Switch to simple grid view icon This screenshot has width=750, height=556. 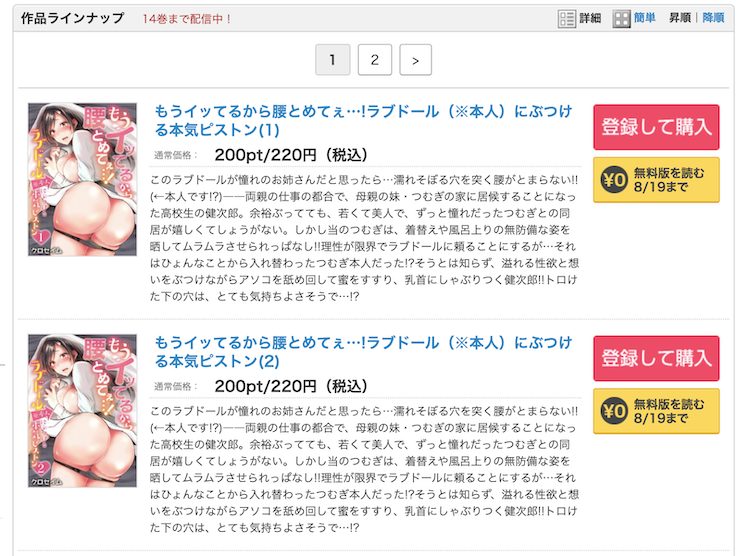[x=621, y=19]
